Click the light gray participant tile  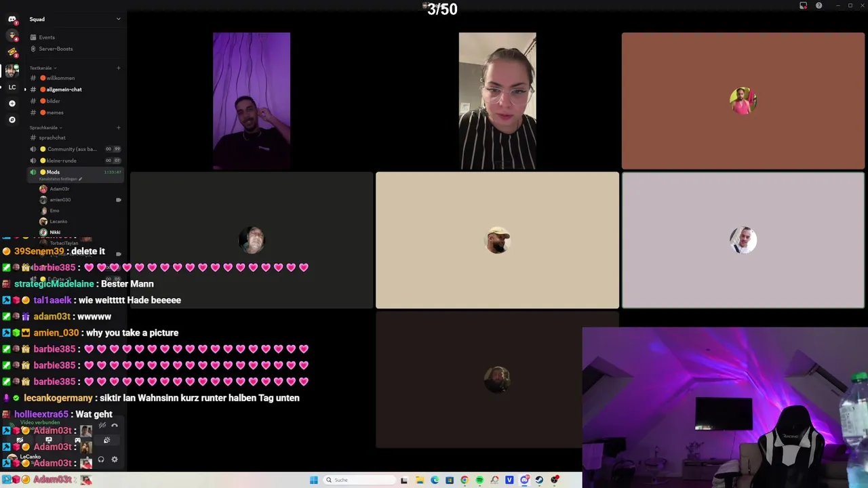pyautogui.click(x=743, y=240)
